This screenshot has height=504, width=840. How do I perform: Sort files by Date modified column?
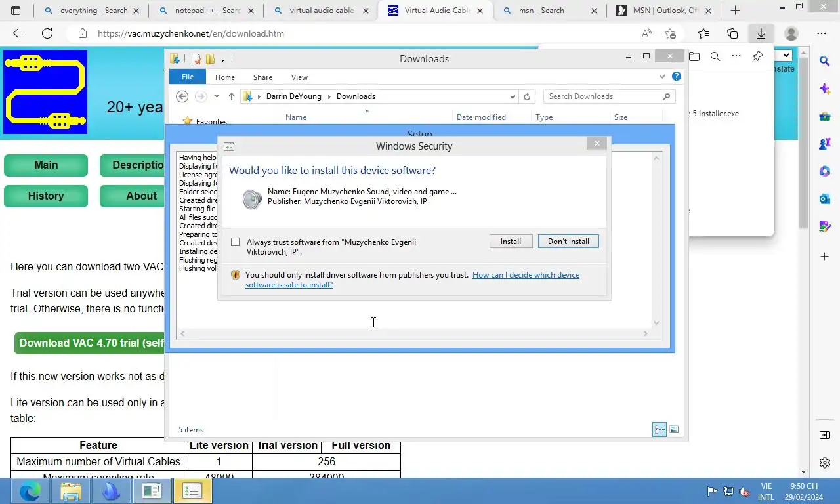[481, 117]
